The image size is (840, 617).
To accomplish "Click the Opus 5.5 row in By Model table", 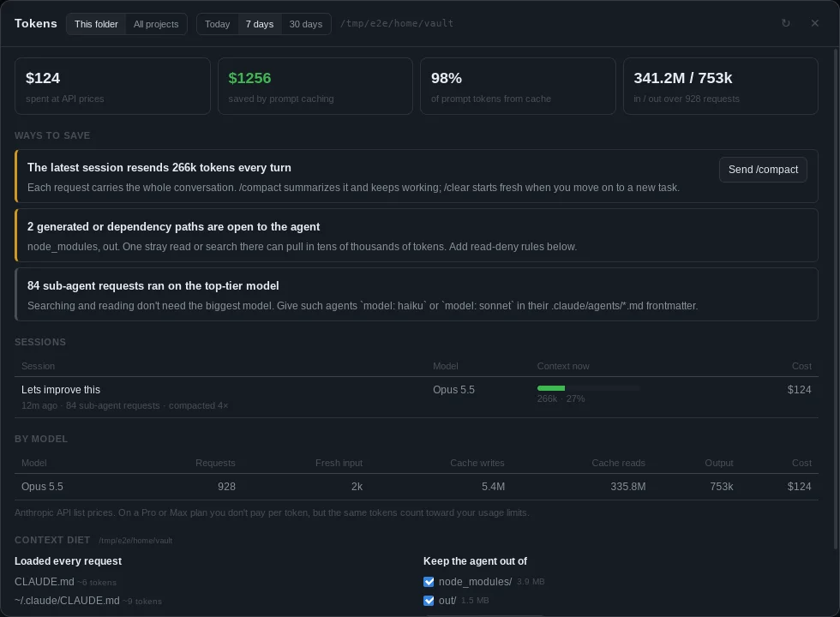I will click(x=417, y=487).
